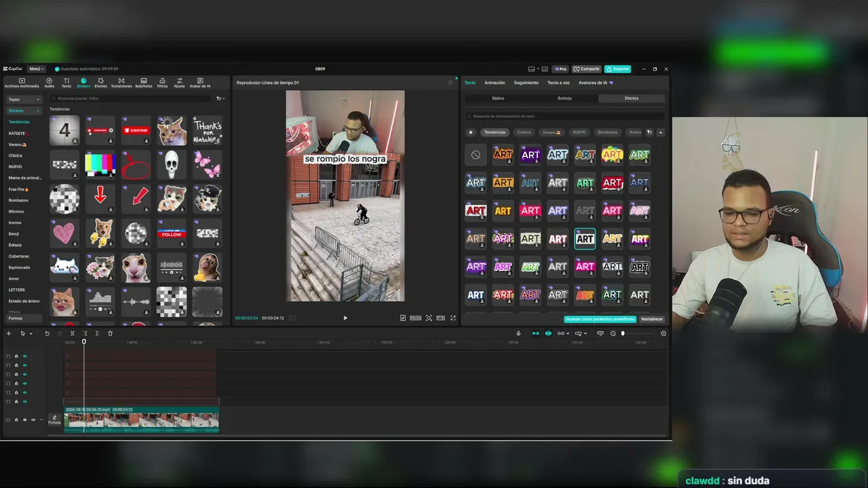868x488 pixels.
Task: Open the Filtros panel
Action: tap(163, 83)
